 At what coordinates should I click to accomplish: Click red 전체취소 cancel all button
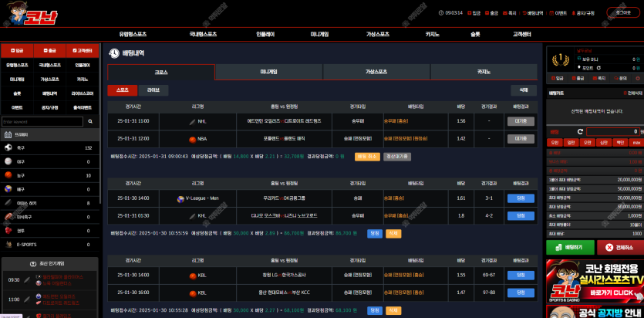[620, 248]
